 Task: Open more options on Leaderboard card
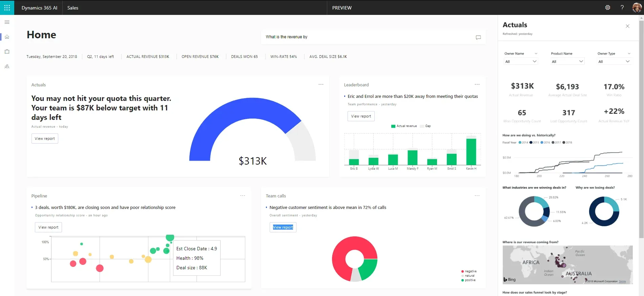(477, 84)
